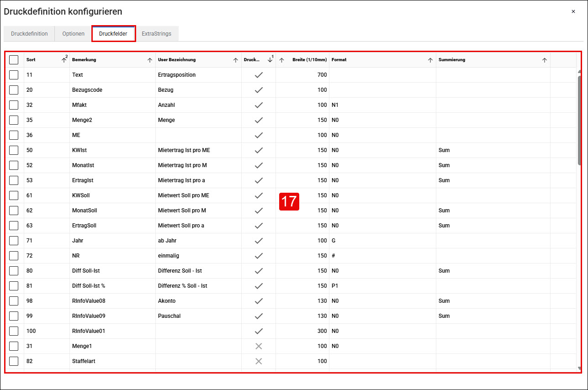Click the print X mark for Staffelart
The height and width of the screenshot is (390, 588).
259,361
